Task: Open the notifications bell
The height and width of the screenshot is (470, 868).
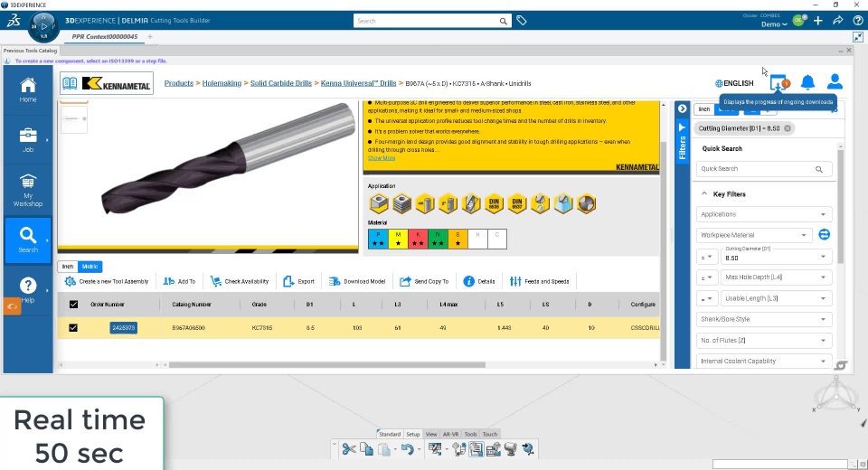Action: click(807, 82)
